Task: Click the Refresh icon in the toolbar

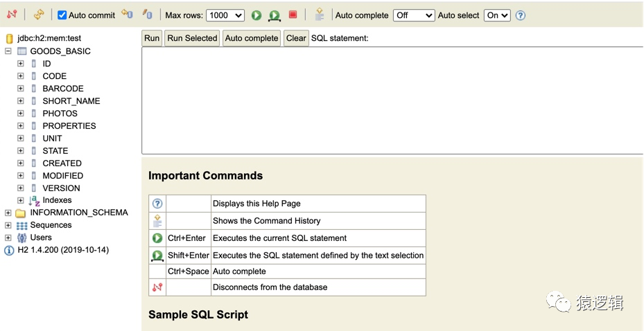Action: 38,15
